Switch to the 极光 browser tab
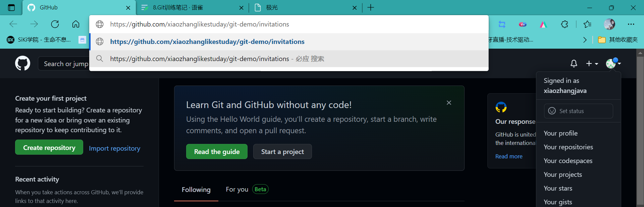644x207 pixels. (305, 7)
